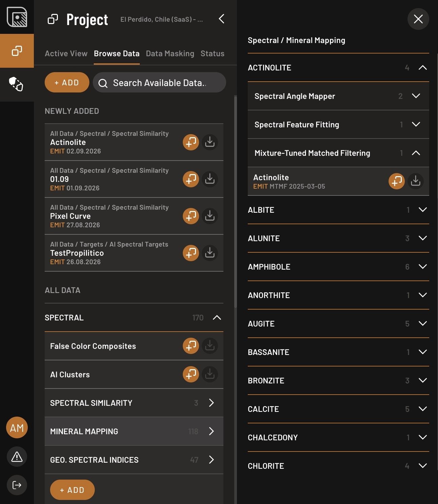Open the warning alerts icon

pos(17,457)
